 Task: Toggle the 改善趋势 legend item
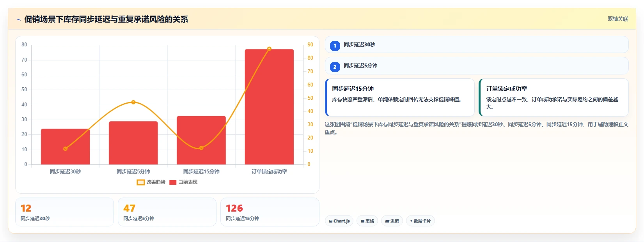(151, 182)
